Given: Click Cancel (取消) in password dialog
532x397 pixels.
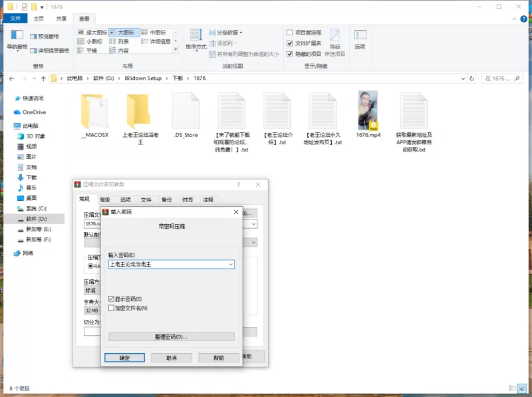Looking at the screenshot, I should pyautogui.click(x=172, y=358).
